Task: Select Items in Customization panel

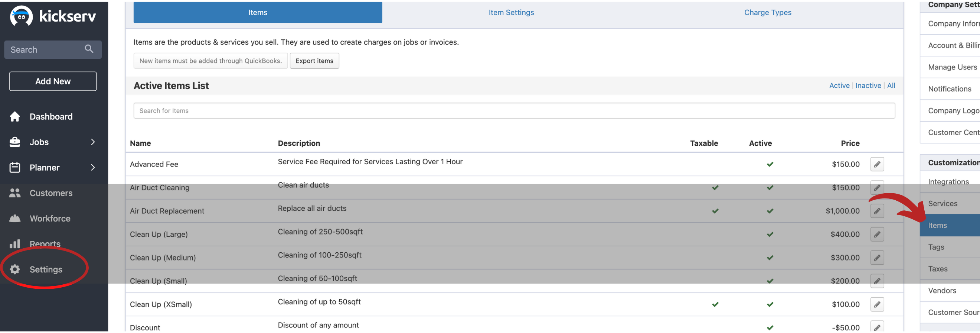Action: [950, 226]
